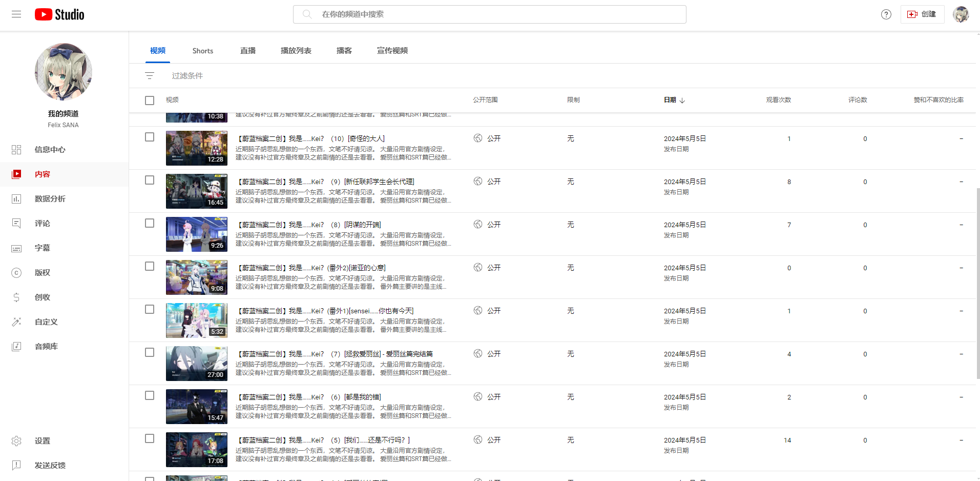Click view count 14 for episode (5)
The image size is (980, 481).
click(x=787, y=440)
